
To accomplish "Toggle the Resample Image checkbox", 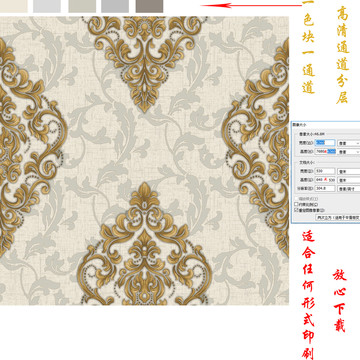I will tap(296, 210).
